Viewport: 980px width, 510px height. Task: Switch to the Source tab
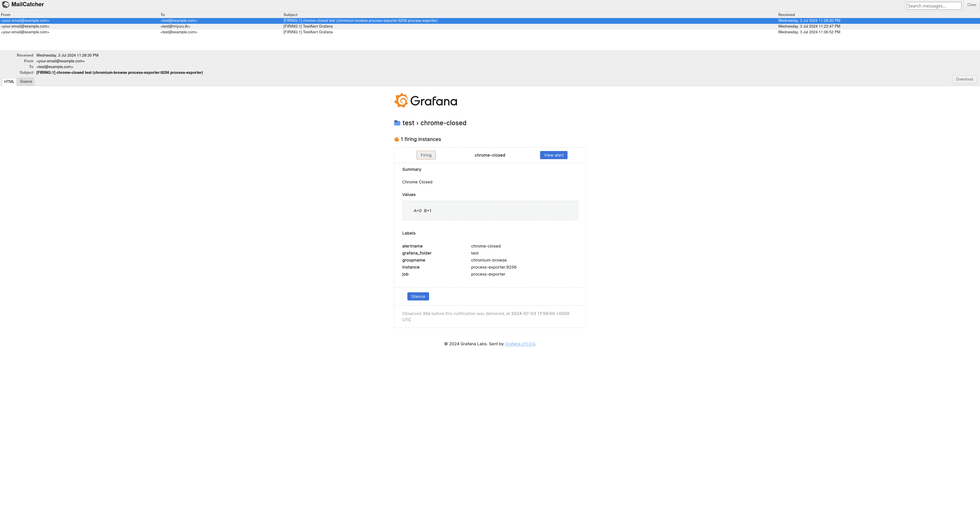coord(26,81)
